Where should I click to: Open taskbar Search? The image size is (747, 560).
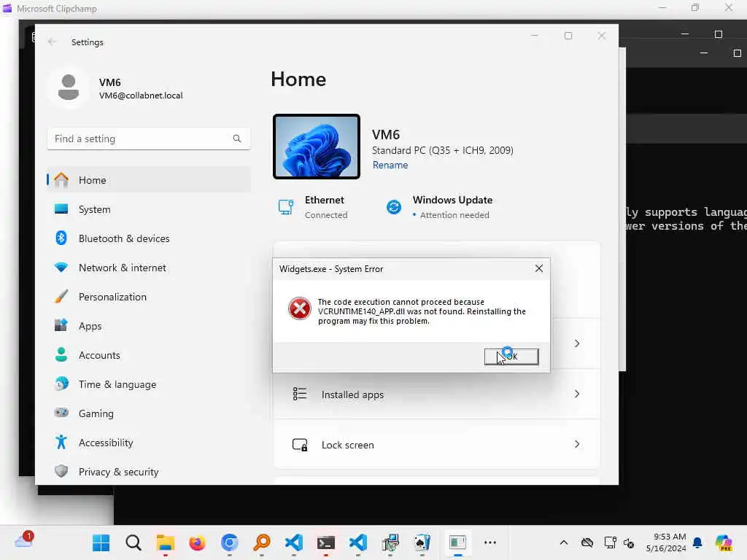point(133,542)
